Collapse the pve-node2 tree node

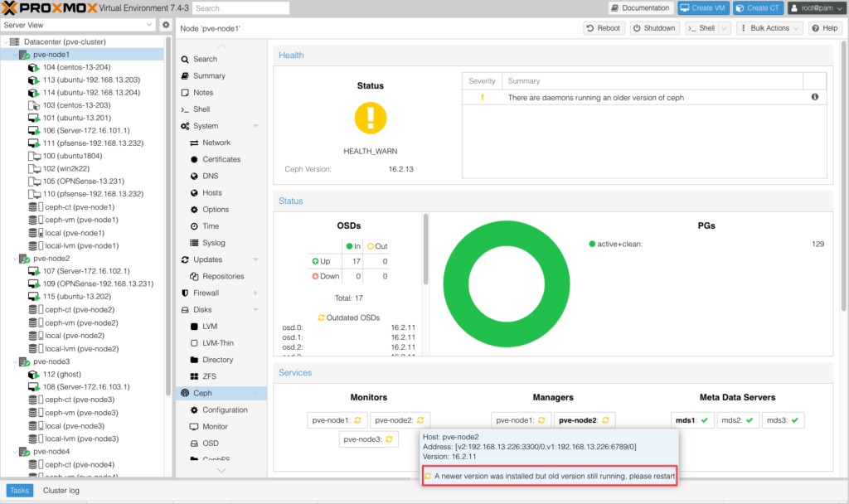pos(15,259)
